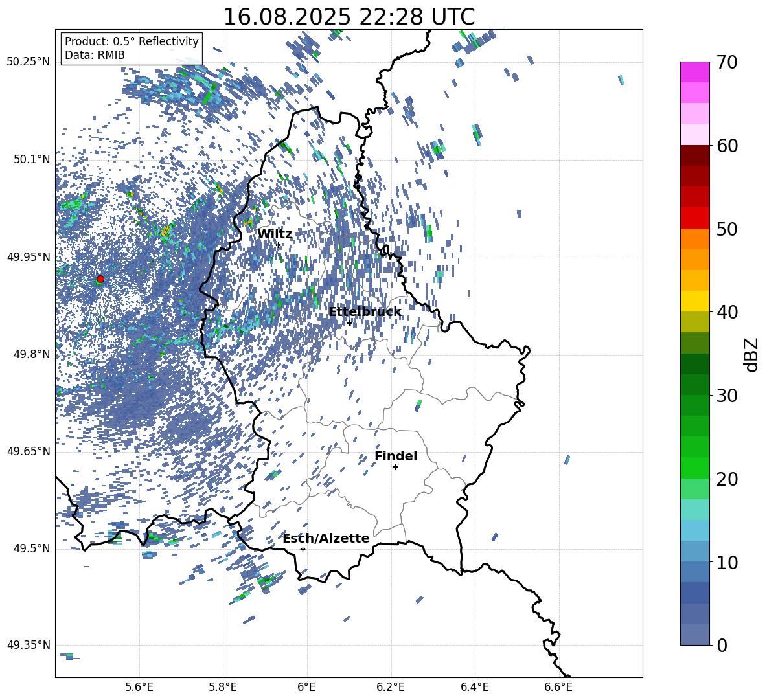
Task: Click the colorbar 0 tick label
Action: [722, 645]
